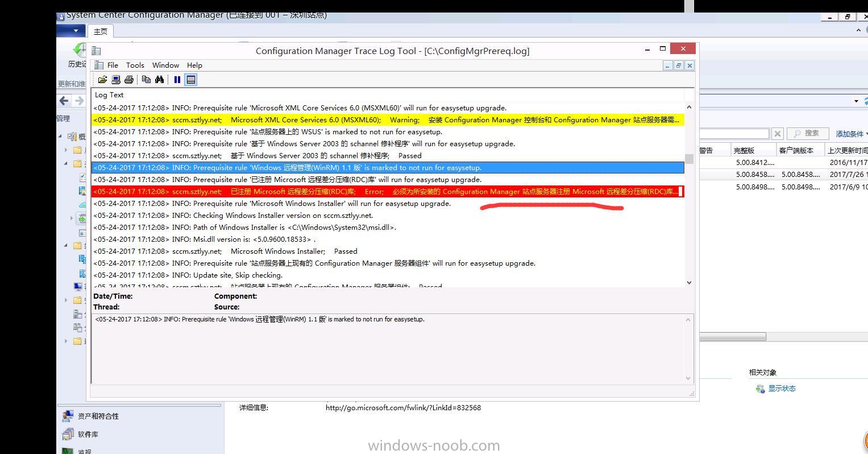868x454 pixels.
Task: Click the horizontal scrollbar in the results pane
Action: (x=732, y=337)
